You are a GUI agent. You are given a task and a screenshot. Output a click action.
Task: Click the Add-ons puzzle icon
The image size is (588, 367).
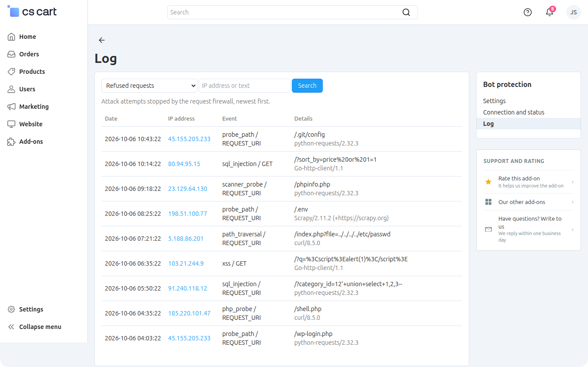tap(11, 142)
